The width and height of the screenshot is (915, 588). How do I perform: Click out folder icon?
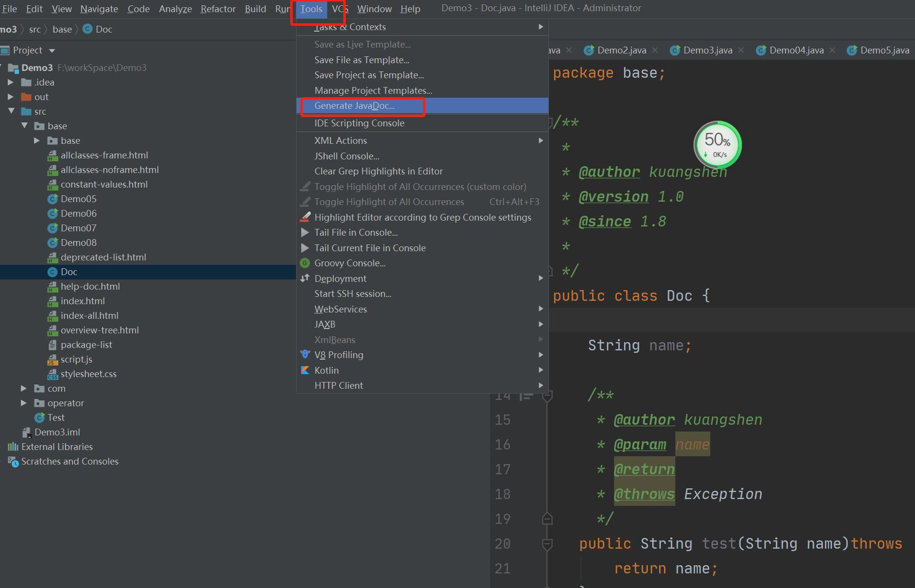pyautogui.click(x=26, y=97)
